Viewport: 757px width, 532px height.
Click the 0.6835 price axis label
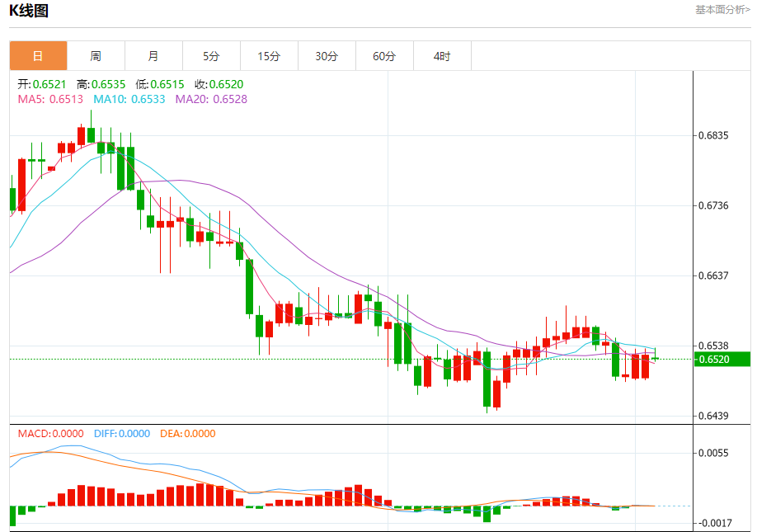pos(713,135)
